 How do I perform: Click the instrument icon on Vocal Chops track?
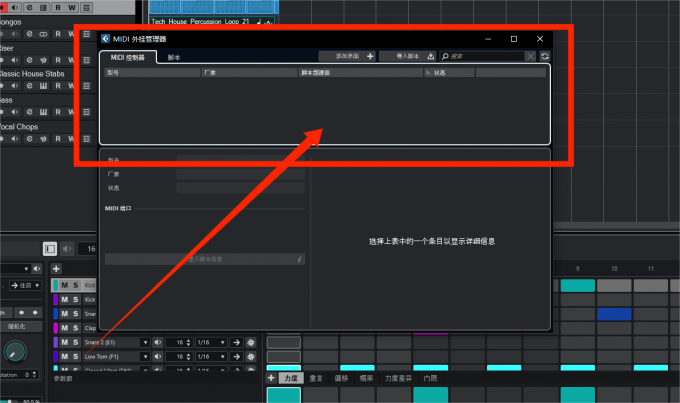[43, 139]
